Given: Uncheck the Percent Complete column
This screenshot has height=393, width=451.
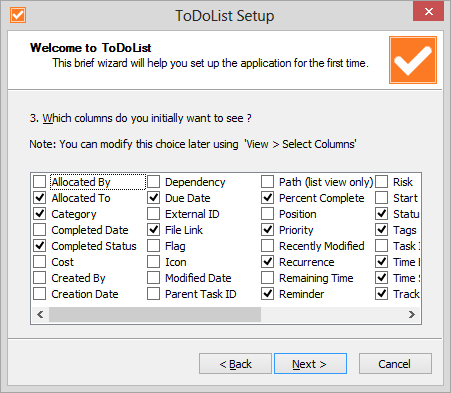Looking at the screenshot, I should click(x=268, y=198).
